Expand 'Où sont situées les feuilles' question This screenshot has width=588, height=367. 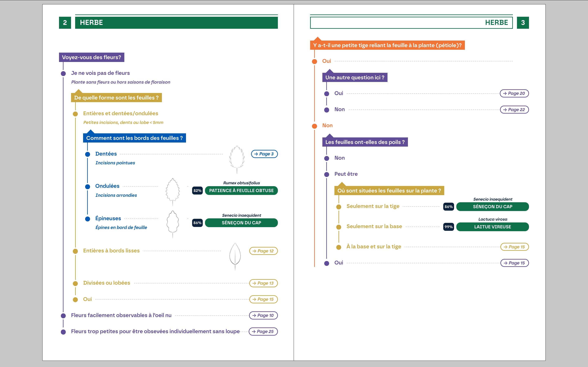[x=389, y=191]
